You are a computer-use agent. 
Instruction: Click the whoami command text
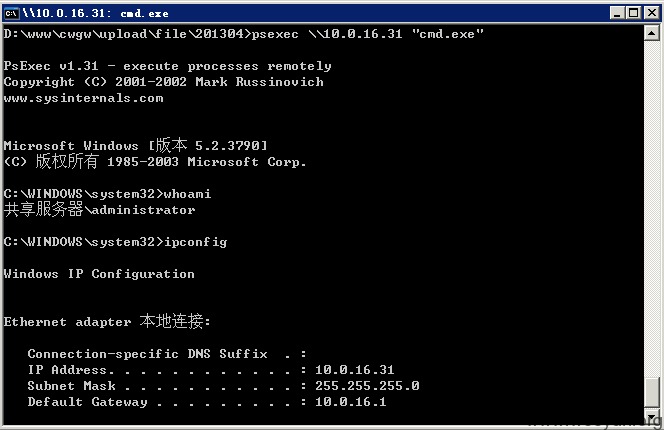(x=187, y=194)
